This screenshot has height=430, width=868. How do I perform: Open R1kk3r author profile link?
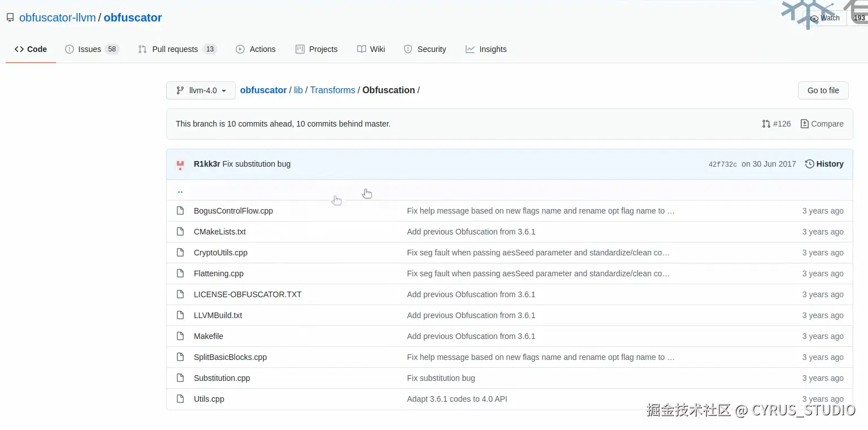(207, 164)
